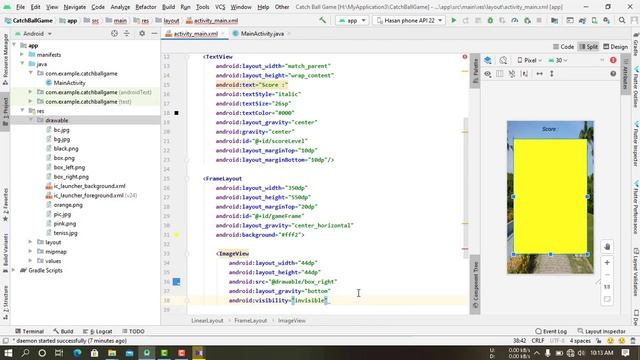Screen dimensions: 640x360
Task: Open the Pixel device preview dropdown
Action: [x=529, y=60]
